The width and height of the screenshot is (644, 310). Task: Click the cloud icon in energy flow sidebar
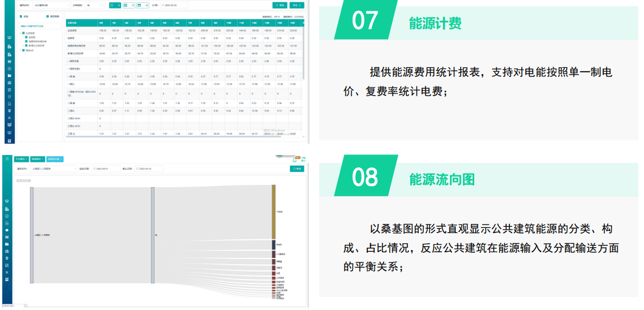tap(7, 230)
